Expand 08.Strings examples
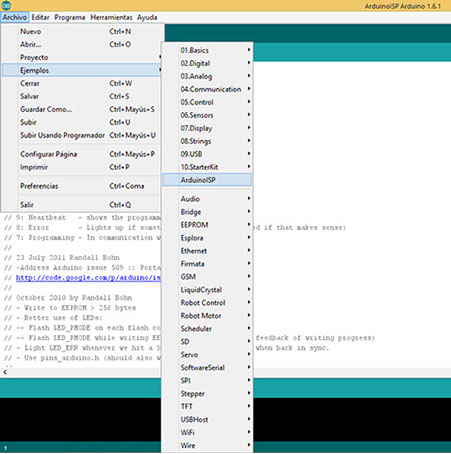The width and height of the screenshot is (451, 454). pos(207,141)
